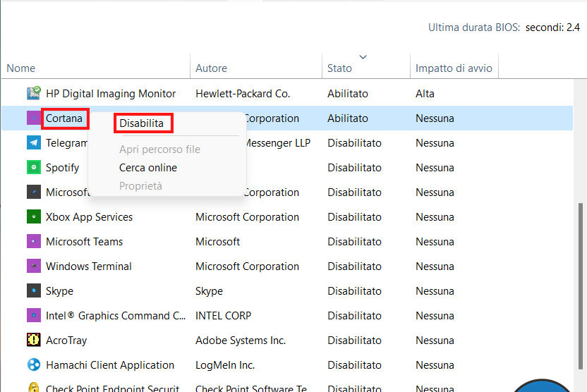
Task: Click the Disabilitato status in the Spotify row
Action: (x=354, y=168)
